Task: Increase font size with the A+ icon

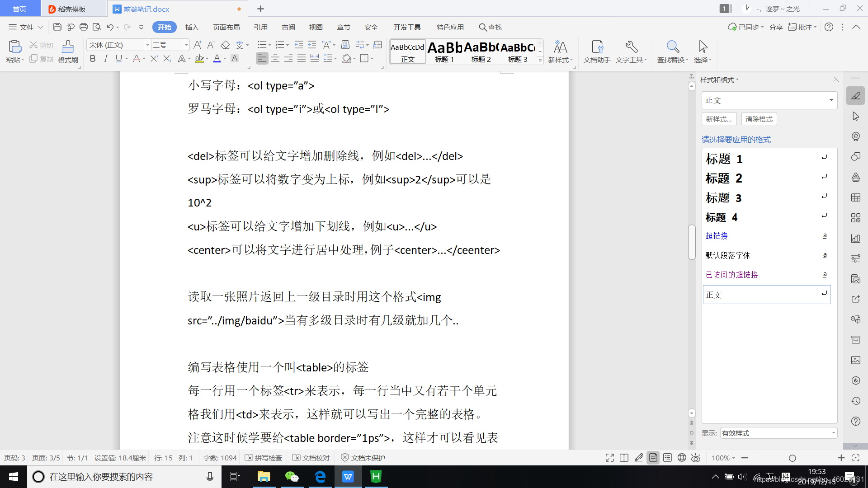Action: [x=198, y=45]
